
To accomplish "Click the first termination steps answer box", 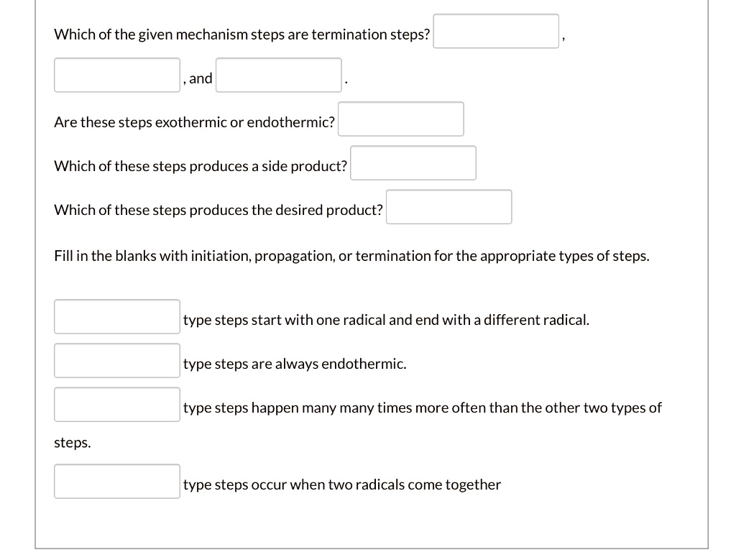I will tap(495, 30).
